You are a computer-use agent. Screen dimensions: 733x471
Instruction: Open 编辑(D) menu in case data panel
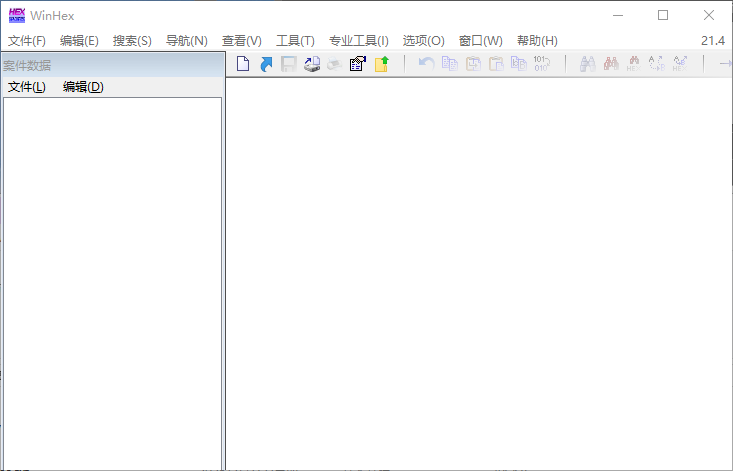pos(83,87)
